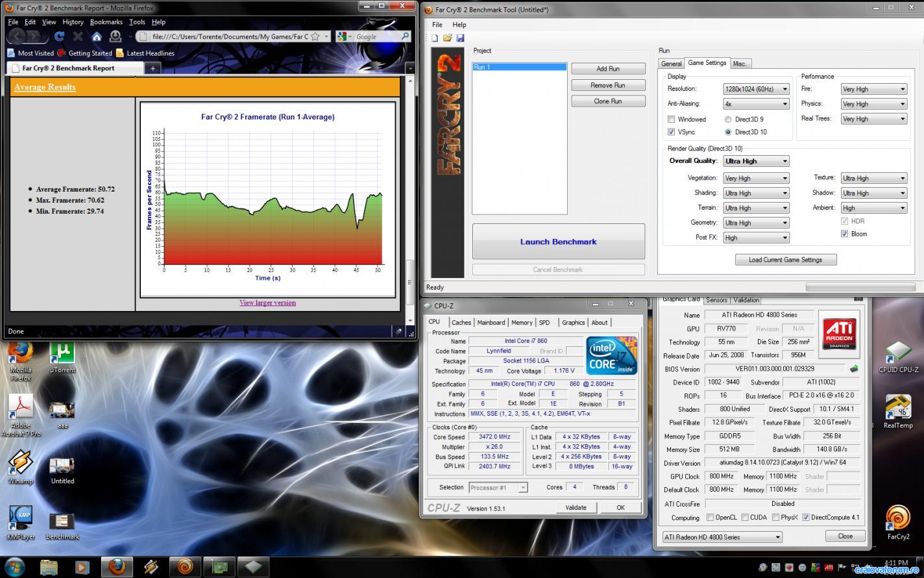Click Load Current Game Settings button
This screenshot has height=578, width=924.
pyautogui.click(x=785, y=260)
